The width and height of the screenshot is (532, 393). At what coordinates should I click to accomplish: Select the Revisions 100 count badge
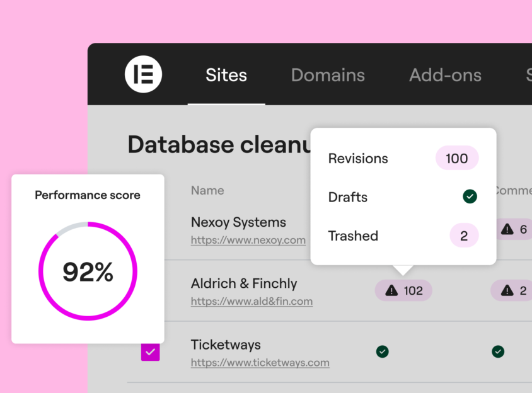pyautogui.click(x=457, y=159)
